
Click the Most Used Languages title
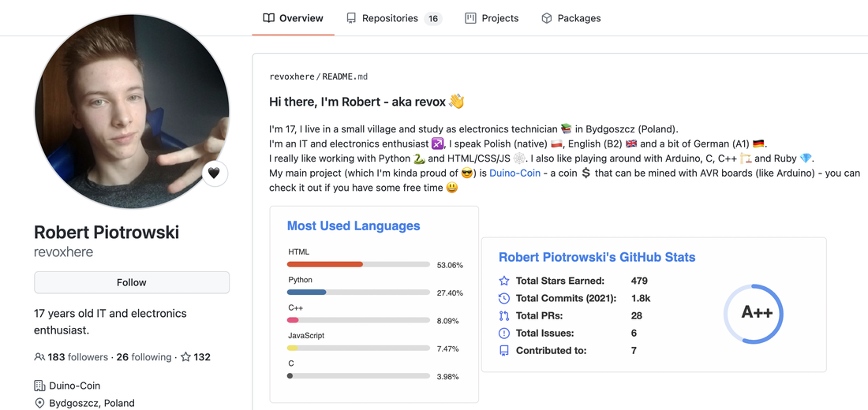point(354,225)
